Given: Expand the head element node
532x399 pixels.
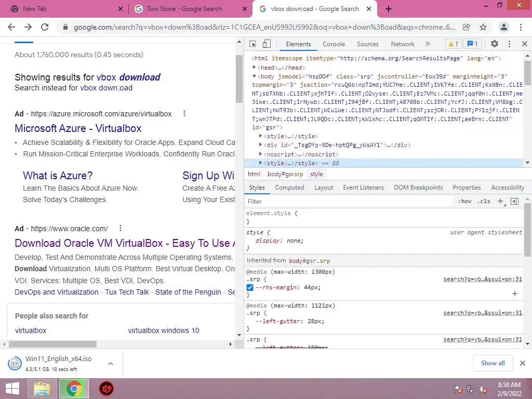Looking at the screenshot, I should (x=254, y=67).
